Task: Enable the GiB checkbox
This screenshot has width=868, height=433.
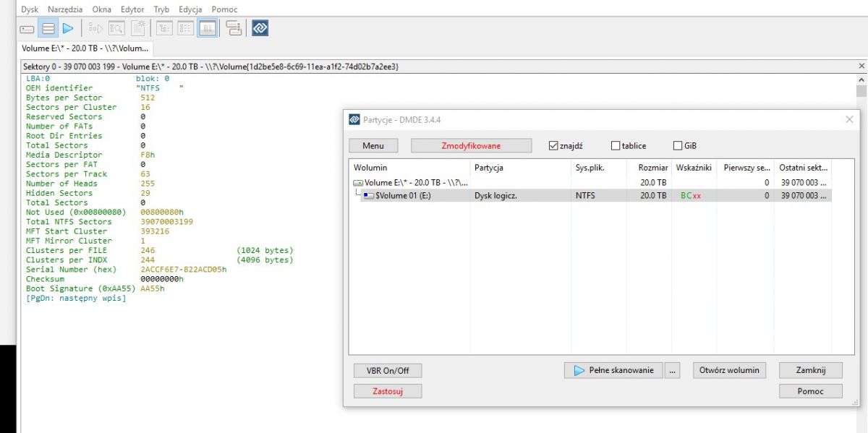Action: 678,145
